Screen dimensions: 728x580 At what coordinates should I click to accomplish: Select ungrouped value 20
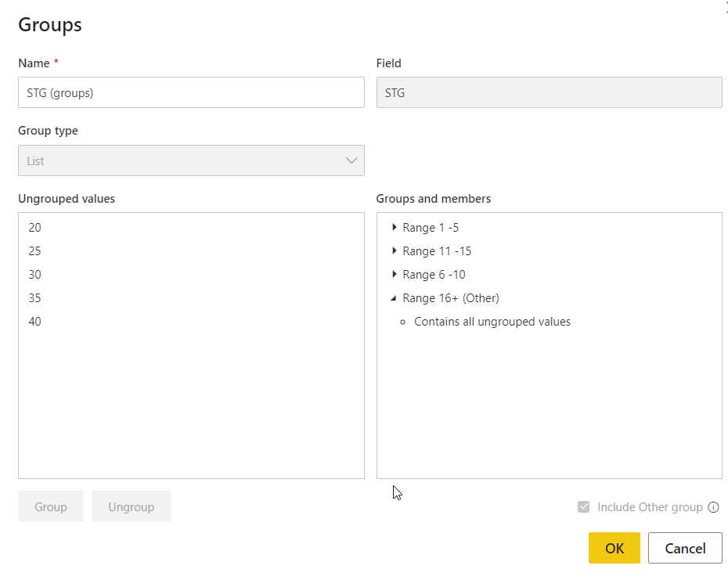[34, 228]
